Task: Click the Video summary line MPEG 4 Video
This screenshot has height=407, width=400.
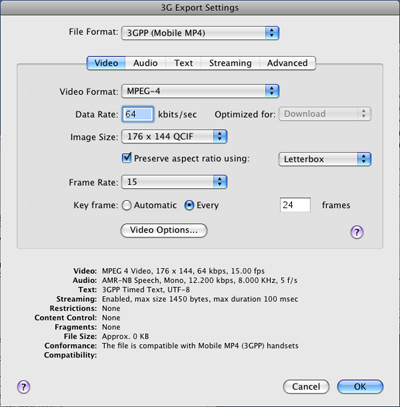Action: (x=183, y=271)
